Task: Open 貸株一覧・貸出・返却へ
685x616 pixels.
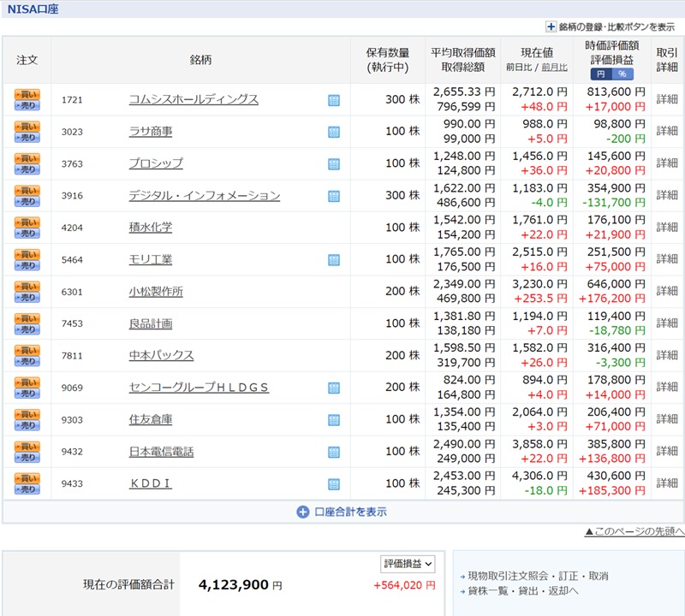Action: [x=523, y=590]
